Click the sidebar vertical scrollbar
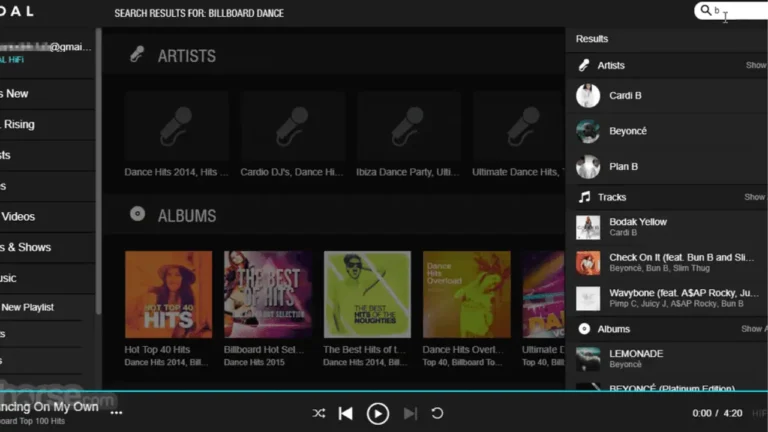This screenshot has width=768, height=432. [x=98, y=171]
